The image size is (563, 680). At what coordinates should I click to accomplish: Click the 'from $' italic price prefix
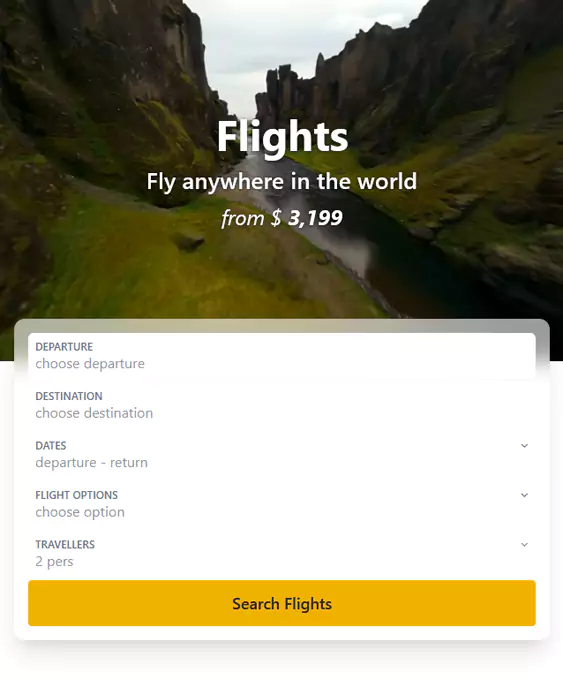[x=251, y=218]
